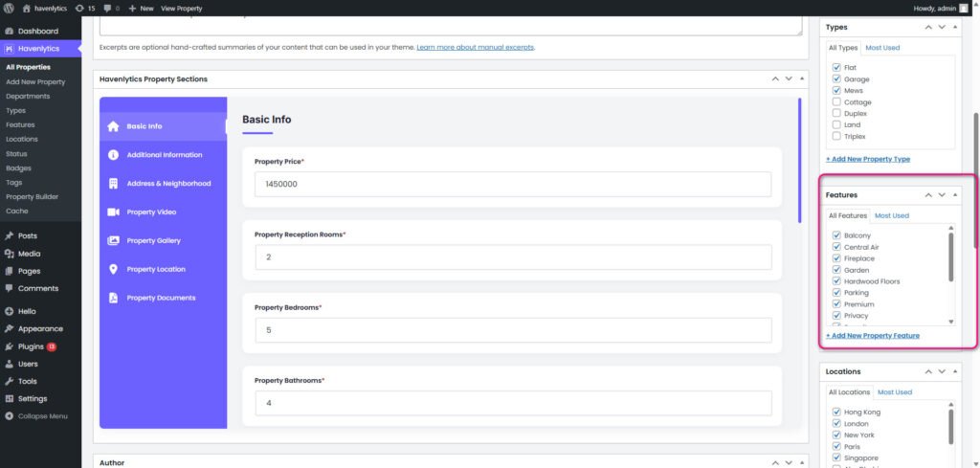Image resolution: width=980 pixels, height=468 pixels.
Task: Click the Add New Property Feature link
Action: pos(873,336)
